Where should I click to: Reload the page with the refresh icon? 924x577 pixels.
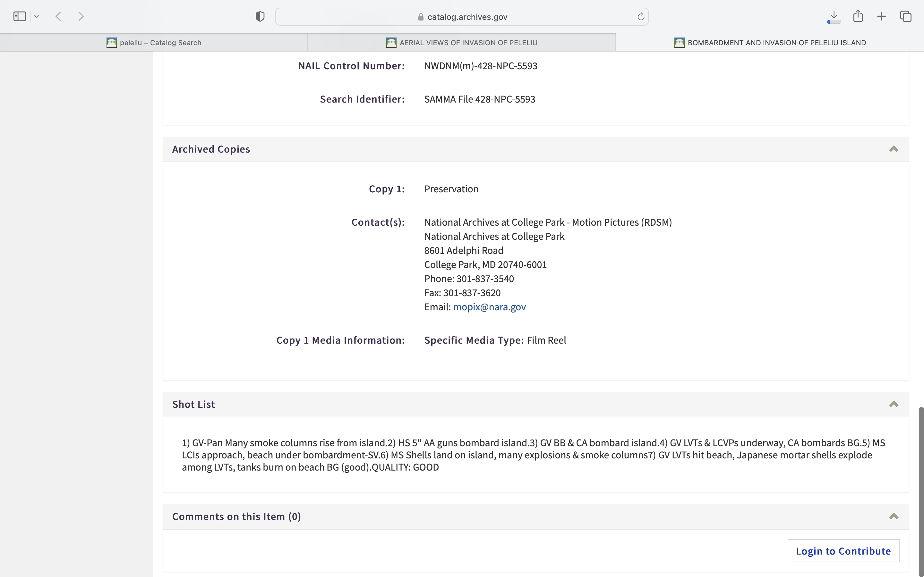pos(641,16)
